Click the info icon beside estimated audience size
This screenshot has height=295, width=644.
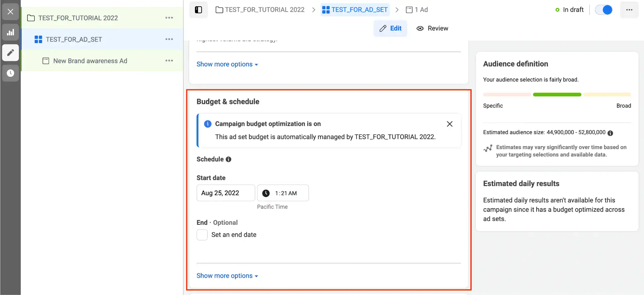click(610, 133)
